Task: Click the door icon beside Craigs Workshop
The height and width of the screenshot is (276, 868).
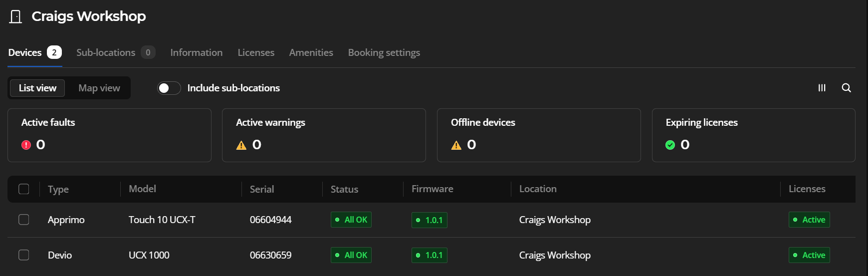Action: (x=16, y=17)
